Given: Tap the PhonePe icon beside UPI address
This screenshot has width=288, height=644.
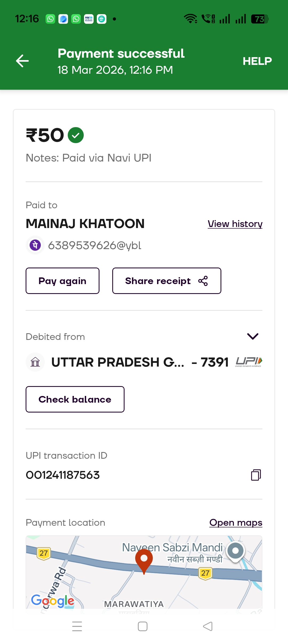Looking at the screenshot, I should (x=35, y=245).
